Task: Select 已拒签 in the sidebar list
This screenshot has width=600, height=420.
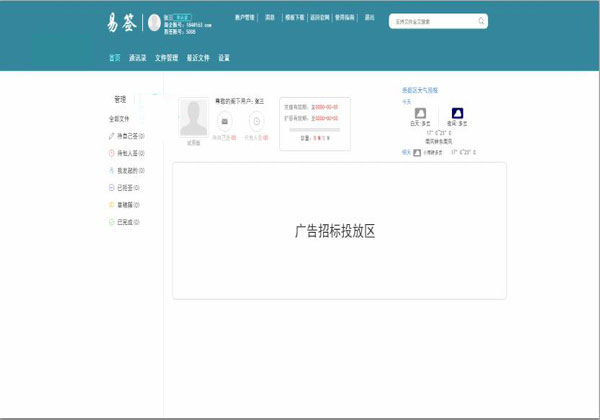Action: pyautogui.click(x=128, y=187)
